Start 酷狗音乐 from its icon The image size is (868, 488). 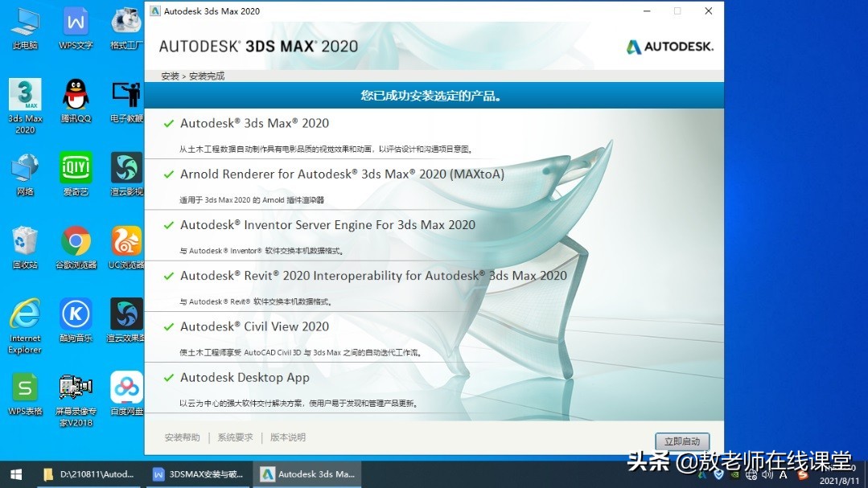(75, 314)
